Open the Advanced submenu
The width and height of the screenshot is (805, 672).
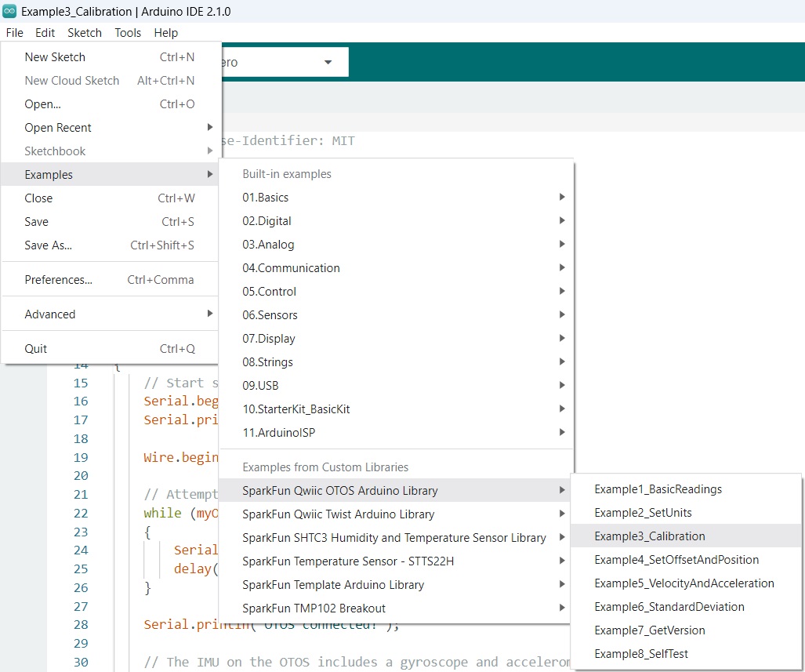pos(50,314)
